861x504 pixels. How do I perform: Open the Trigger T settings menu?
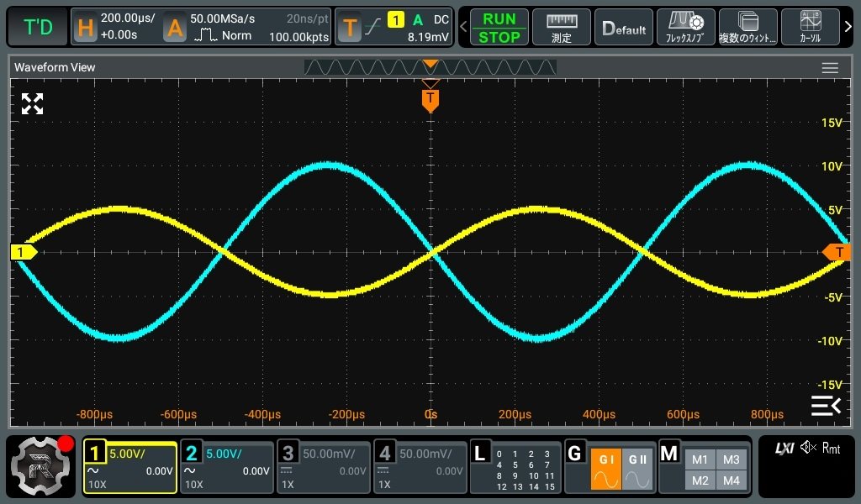click(349, 27)
